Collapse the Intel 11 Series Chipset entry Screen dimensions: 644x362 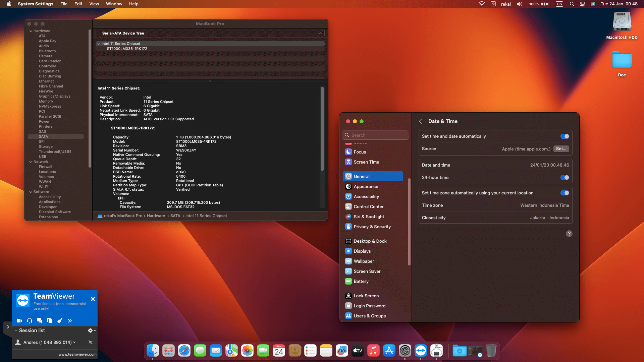point(99,44)
